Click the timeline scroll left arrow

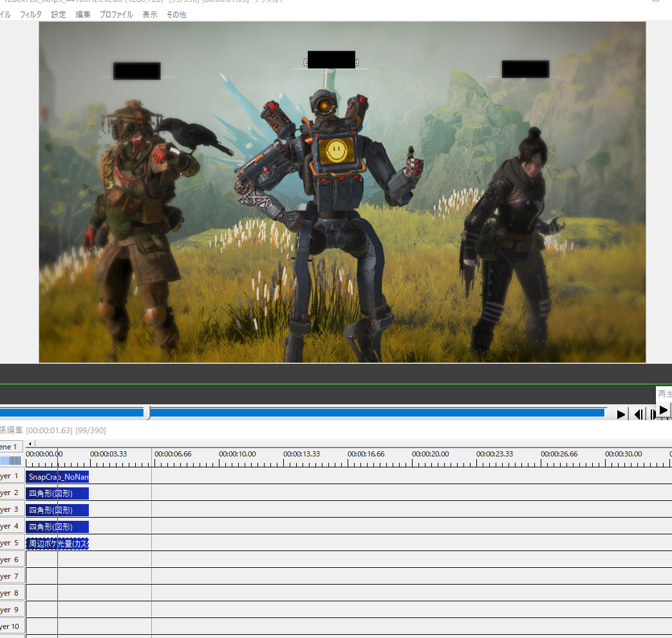tap(30, 444)
